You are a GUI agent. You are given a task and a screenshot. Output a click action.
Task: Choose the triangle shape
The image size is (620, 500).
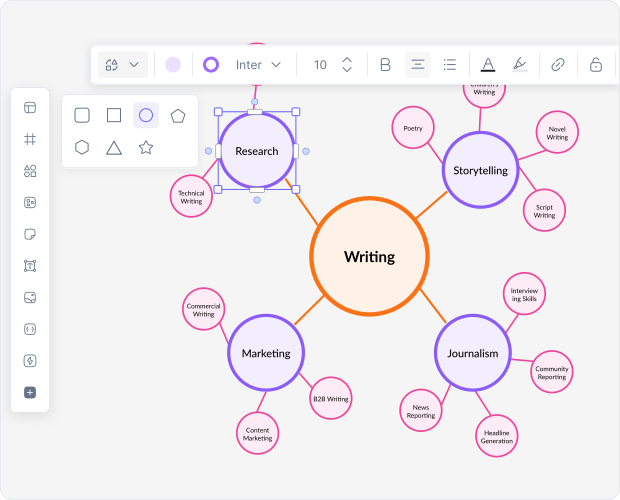(114, 147)
